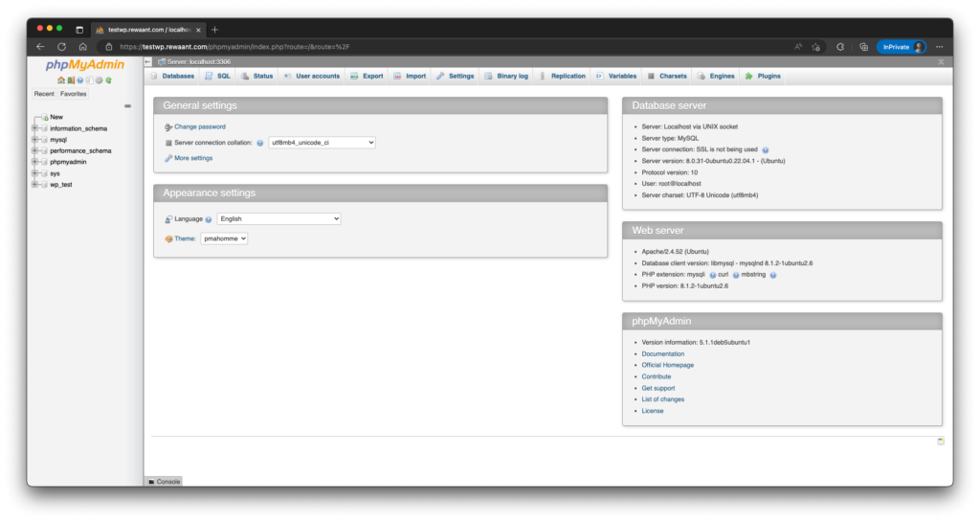Viewport: 980px width, 522px height.
Task: Click the page-top collapse icon at far right of breadcrumb bar
Action: click(941, 62)
